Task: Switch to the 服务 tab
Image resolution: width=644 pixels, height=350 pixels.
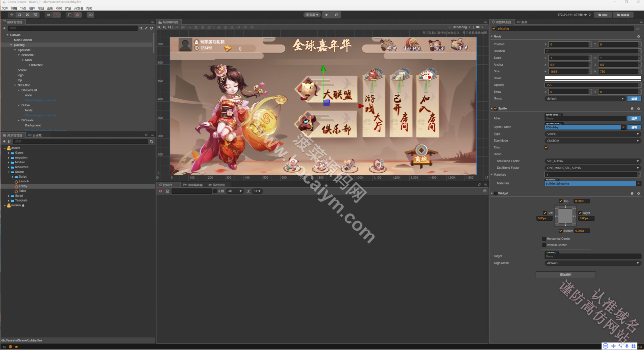Action: pos(522,22)
